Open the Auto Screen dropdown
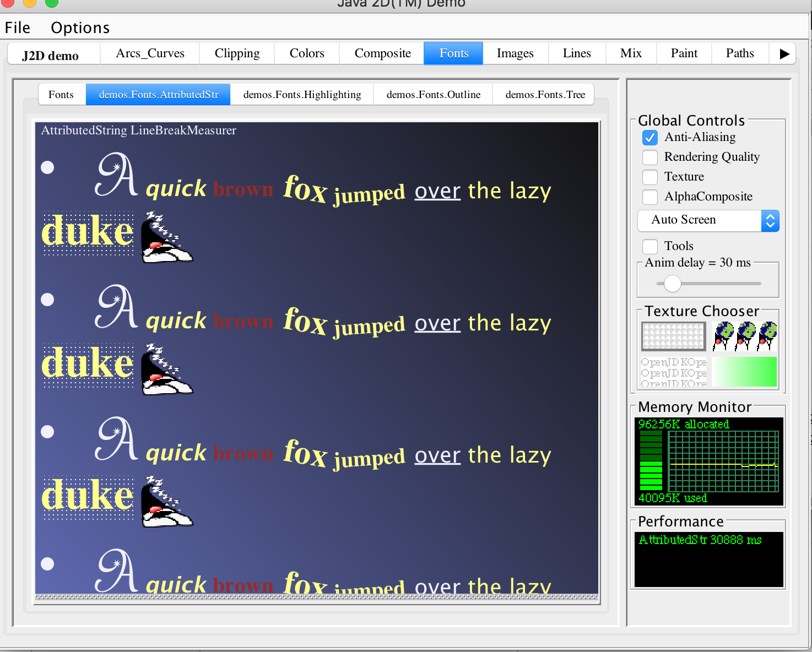This screenshot has height=652, width=812. pyautogui.click(x=708, y=220)
